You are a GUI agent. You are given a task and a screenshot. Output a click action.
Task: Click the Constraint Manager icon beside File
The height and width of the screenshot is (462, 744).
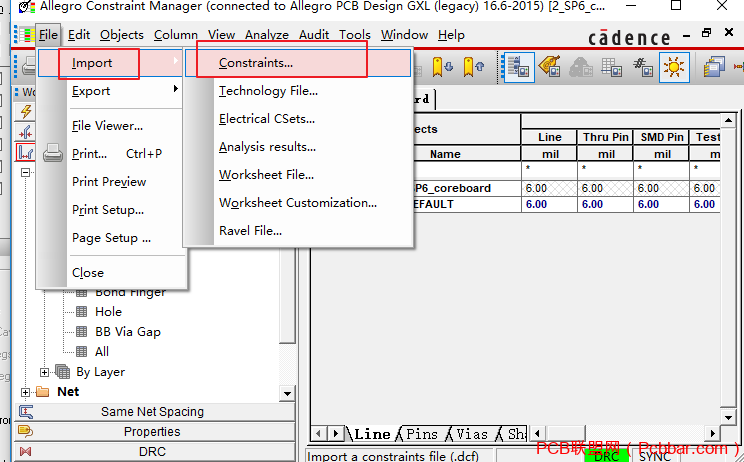[x=25, y=35]
